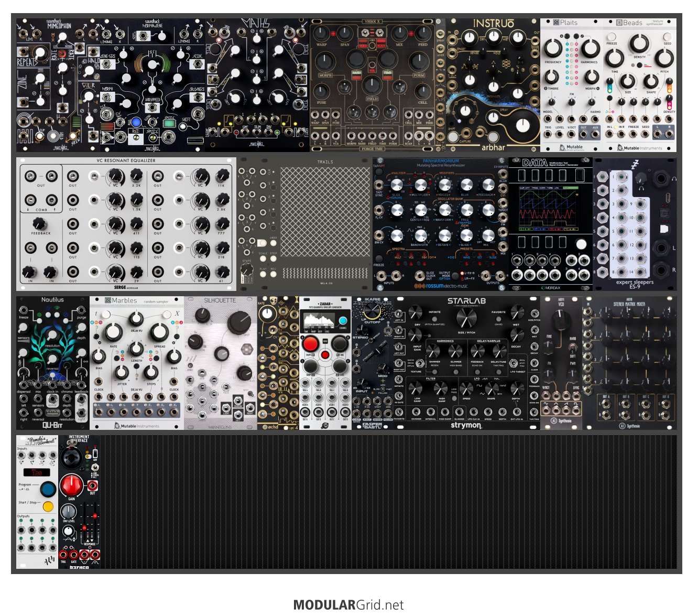
Task: Push the arbhar CAPTURE button
Action: tap(452, 136)
